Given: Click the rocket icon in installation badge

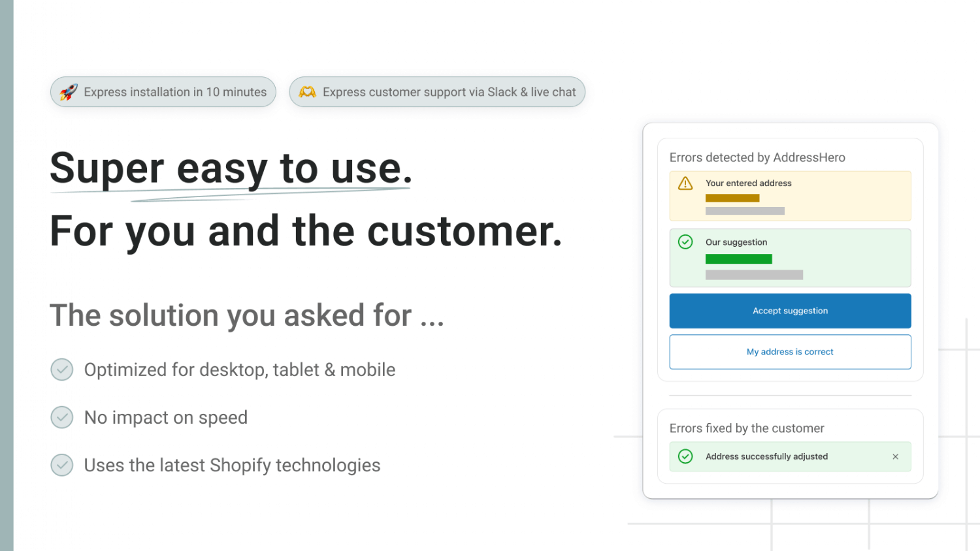Looking at the screenshot, I should point(69,92).
